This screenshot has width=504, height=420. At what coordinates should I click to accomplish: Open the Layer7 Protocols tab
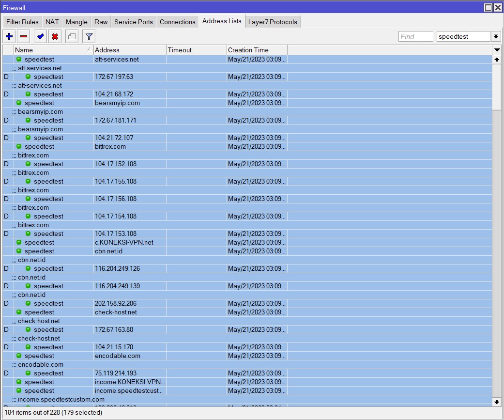(x=273, y=22)
